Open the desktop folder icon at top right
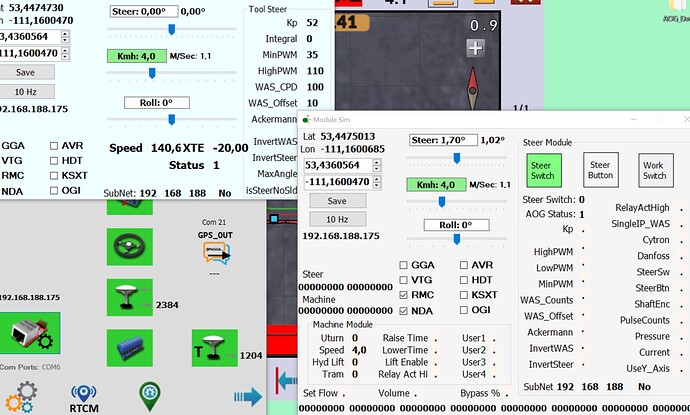 677,6
